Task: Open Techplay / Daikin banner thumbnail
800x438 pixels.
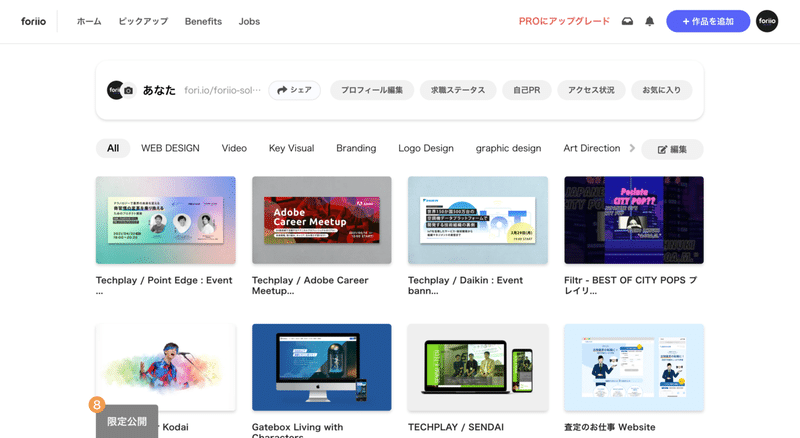Action: pyautogui.click(x=478, y=220)
